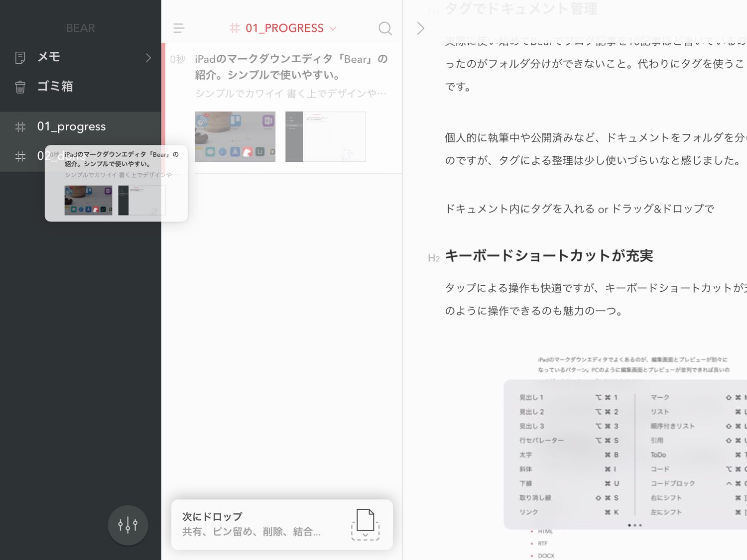
Task: Click the heading キーボードショートカットが充実
Action: coord(549,256)
